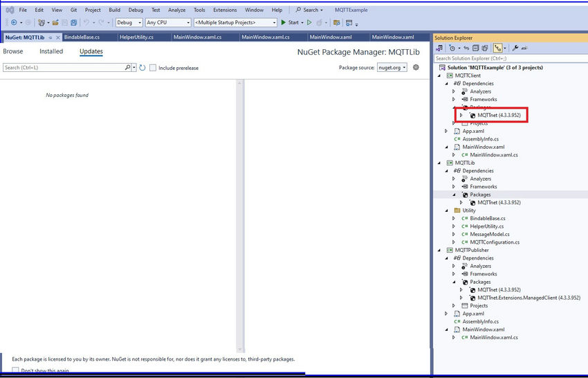This screenshot has height=378, width=588.
Task: Click Collapse All icon in Solution Explorer
Action: (475, 48)
